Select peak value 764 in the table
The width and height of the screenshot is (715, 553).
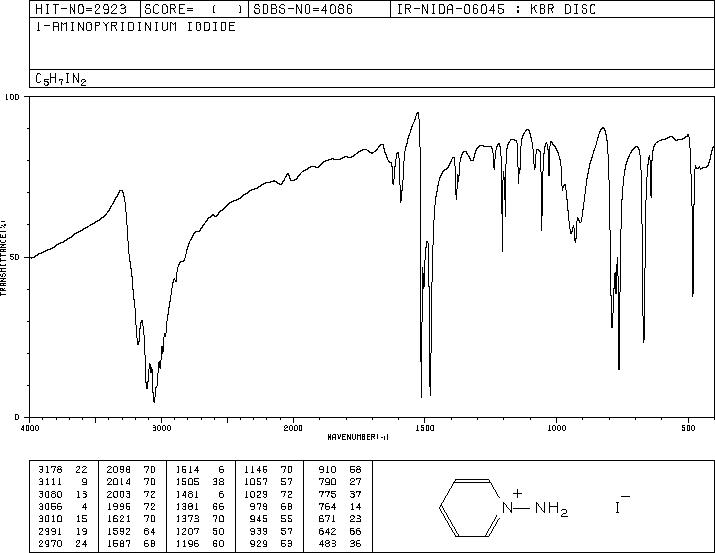[x=327, y=506]
